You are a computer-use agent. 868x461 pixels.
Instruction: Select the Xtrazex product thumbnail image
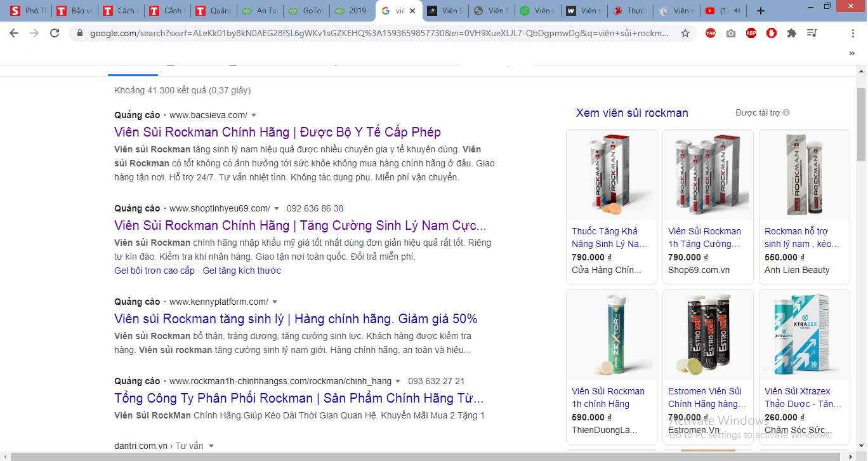[x=804, y=335]
